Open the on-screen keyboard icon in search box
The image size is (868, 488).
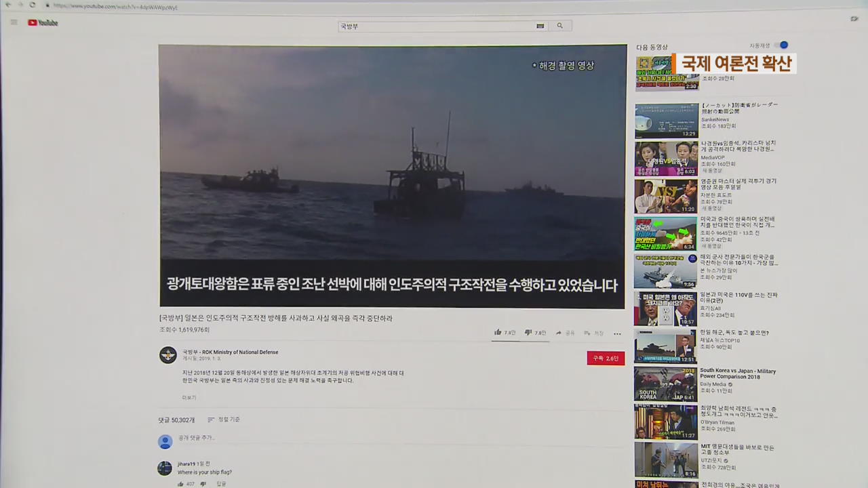coord(540,26)
